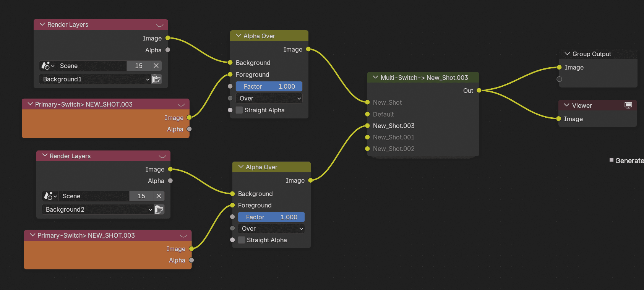Select New_Shot.001 input on Multi-Switch
Viewport: 644px width, 290px height.
pos(394,137)
